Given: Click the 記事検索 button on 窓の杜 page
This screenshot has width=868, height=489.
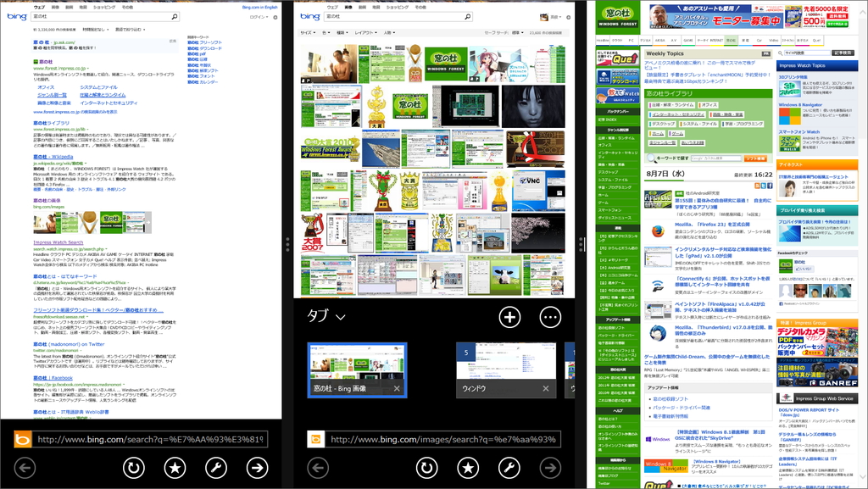Looking at the screenshot, I should [843, 53].
